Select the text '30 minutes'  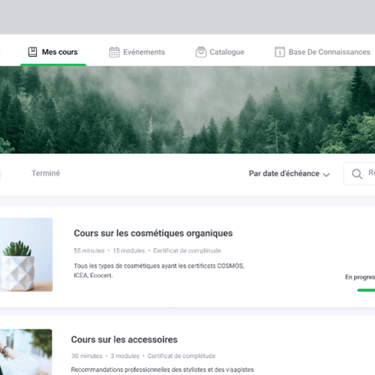pyautogui.click(x=87, y=356)
